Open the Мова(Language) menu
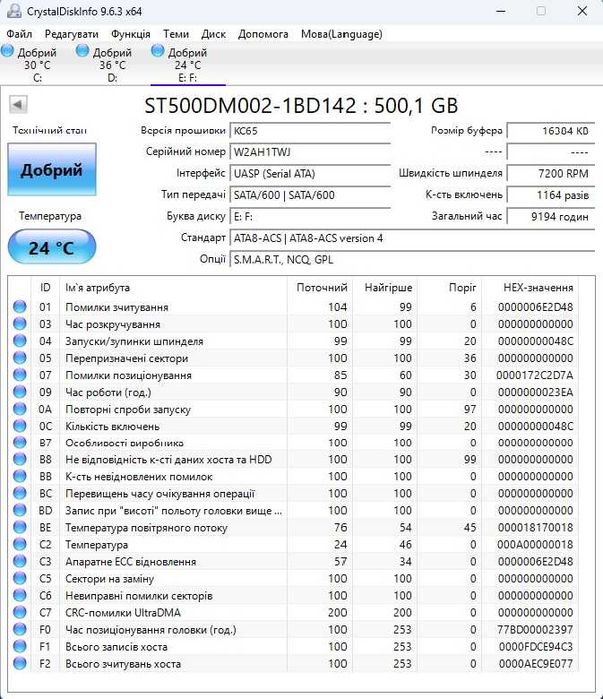 341,34
